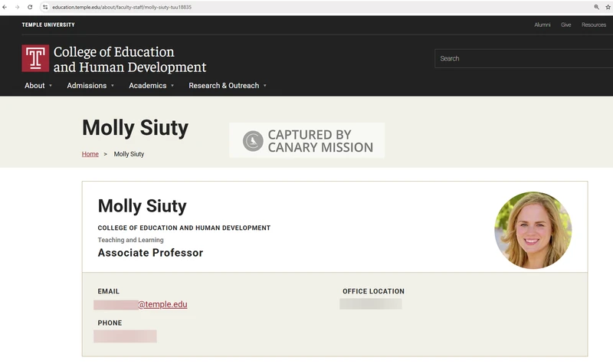Image resolution: width=613 pixels, height=364 pixels.
Task: Click the @temple.edu email link
Action: point(162,304)
